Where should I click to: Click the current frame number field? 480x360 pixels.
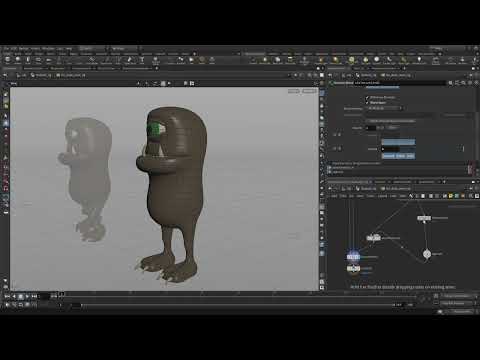(44, 296)
